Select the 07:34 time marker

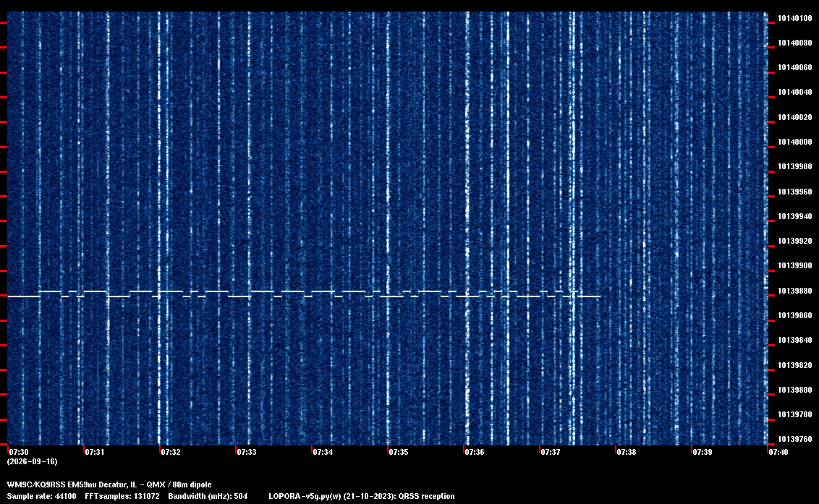point(323,452)
